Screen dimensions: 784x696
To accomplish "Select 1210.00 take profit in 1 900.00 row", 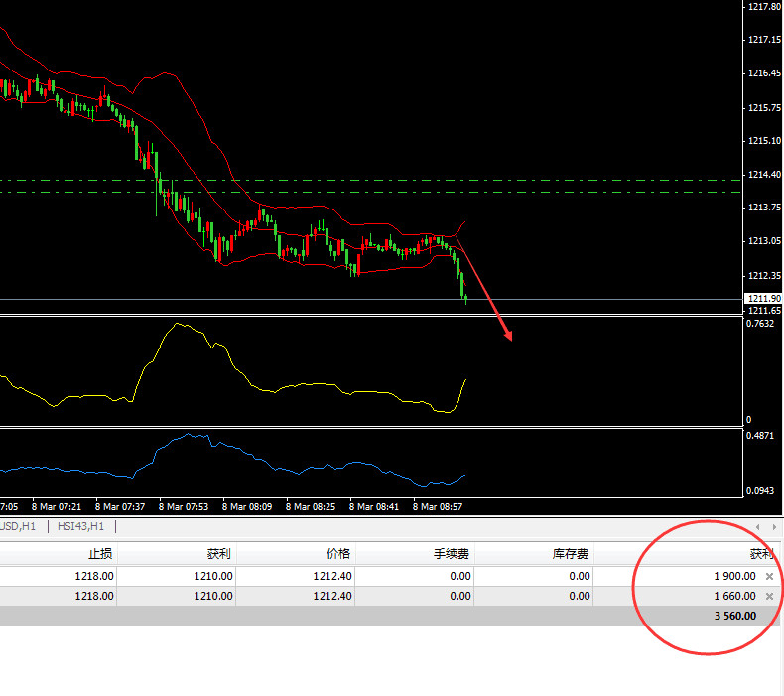I will [x=213, y=577].
